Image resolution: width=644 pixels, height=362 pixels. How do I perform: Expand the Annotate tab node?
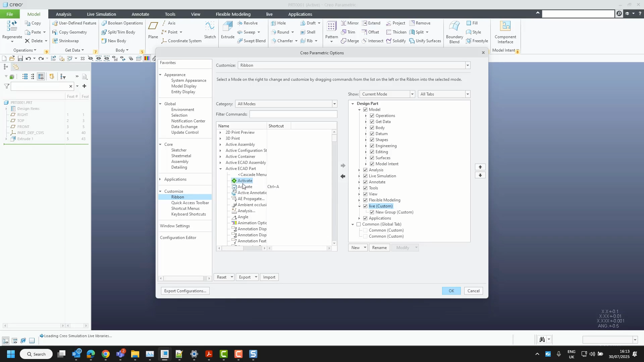click(x=359, y=182)
